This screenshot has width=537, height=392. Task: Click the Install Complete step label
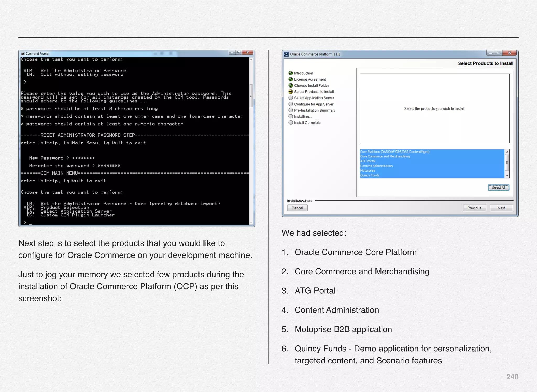307,123
